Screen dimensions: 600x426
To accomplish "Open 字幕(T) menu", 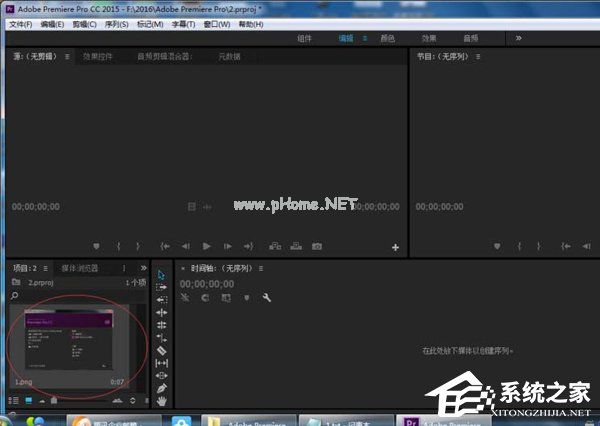I will (183, 24).
